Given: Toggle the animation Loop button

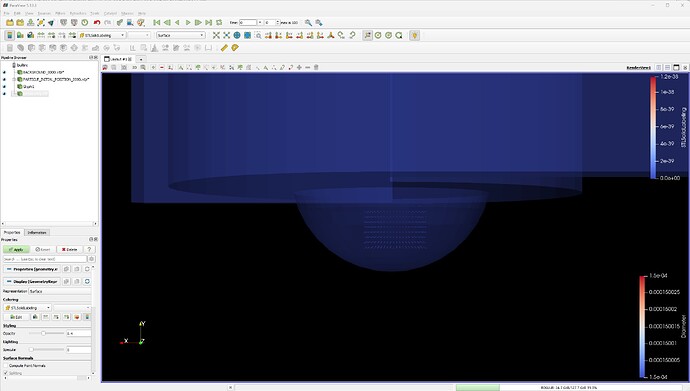Looking at the screenshot, I should click(219, 22).
